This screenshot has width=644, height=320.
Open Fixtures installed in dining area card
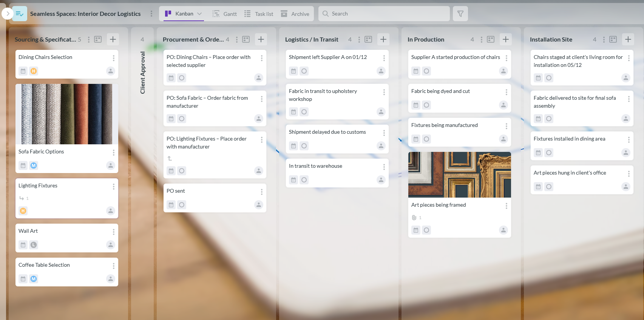(582, 146)
